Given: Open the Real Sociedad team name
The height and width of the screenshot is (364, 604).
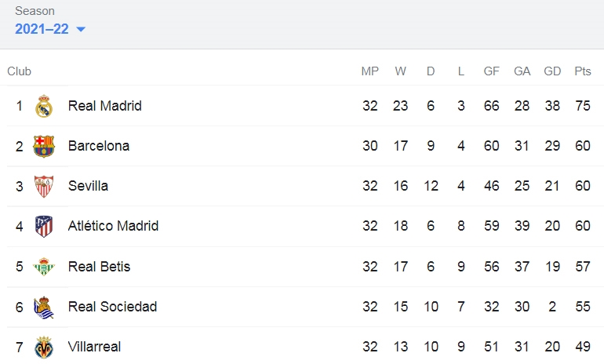Looking at the screenshot, I should click(112, 307).
